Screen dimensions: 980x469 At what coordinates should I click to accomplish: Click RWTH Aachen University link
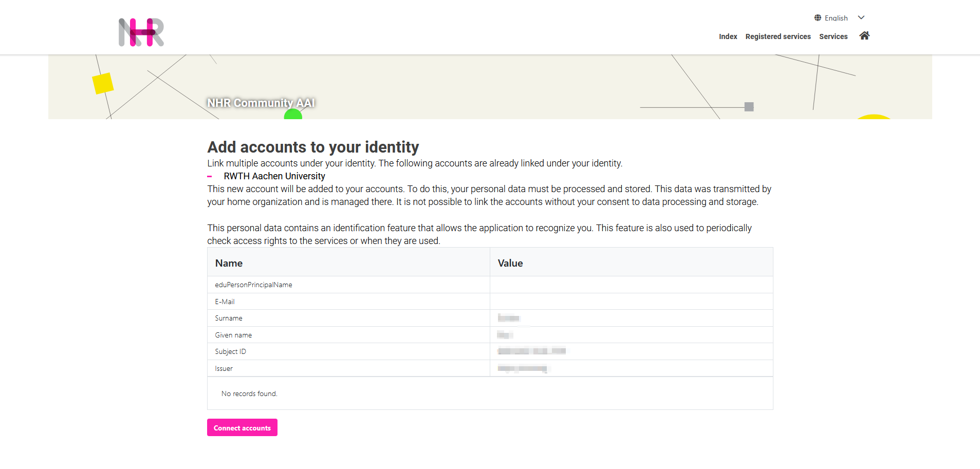274,176
